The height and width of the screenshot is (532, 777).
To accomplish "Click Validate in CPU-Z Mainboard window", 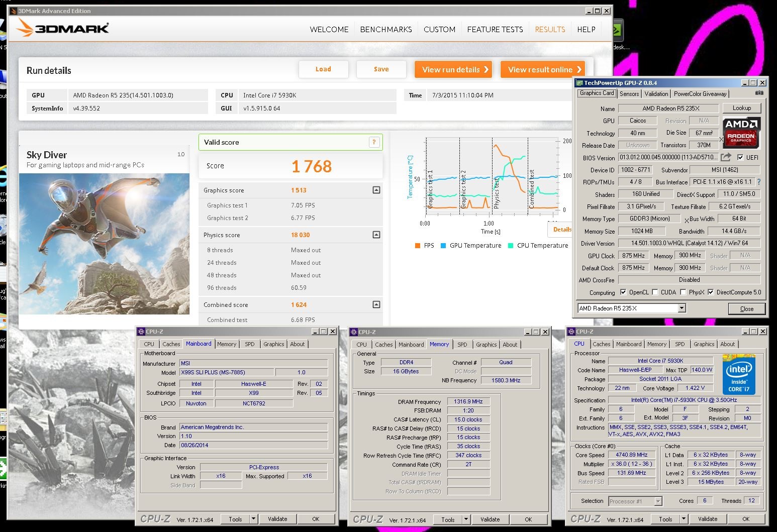I will pos(277,519).
